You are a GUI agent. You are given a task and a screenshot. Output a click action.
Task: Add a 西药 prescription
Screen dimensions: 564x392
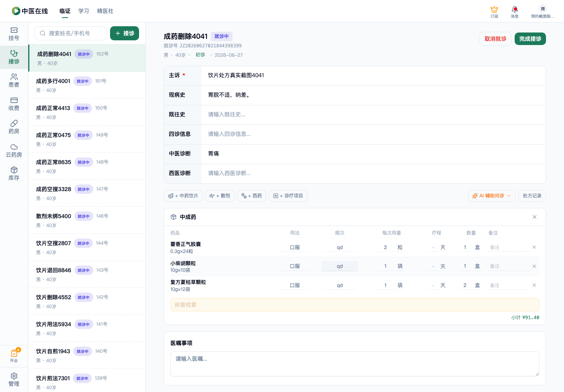[251, 196]
